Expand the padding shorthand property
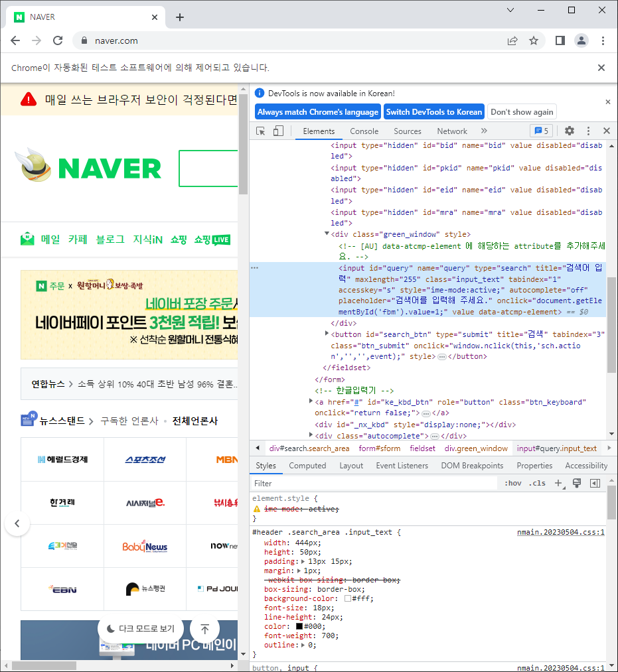This screenshot has height=672, width=618. [x=303, y=561]
